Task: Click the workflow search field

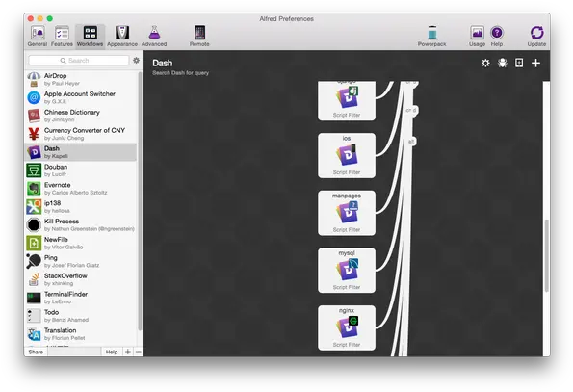Action: [79, 61]
